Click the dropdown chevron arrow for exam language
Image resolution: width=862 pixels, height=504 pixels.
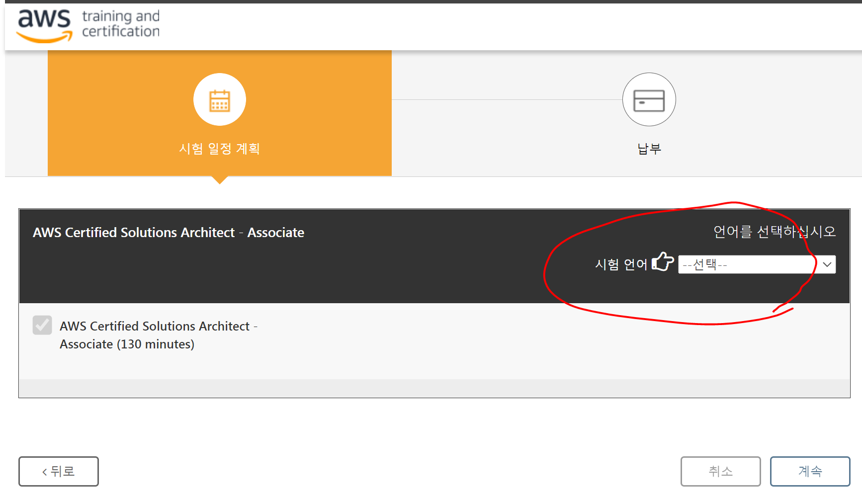point(827,264)
